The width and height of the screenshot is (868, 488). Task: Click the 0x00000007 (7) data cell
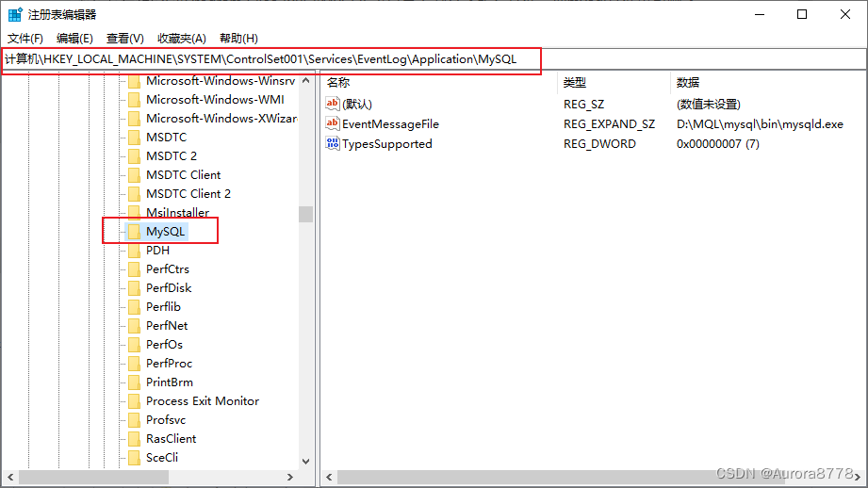pyautogui.click(x=717, y=144)
